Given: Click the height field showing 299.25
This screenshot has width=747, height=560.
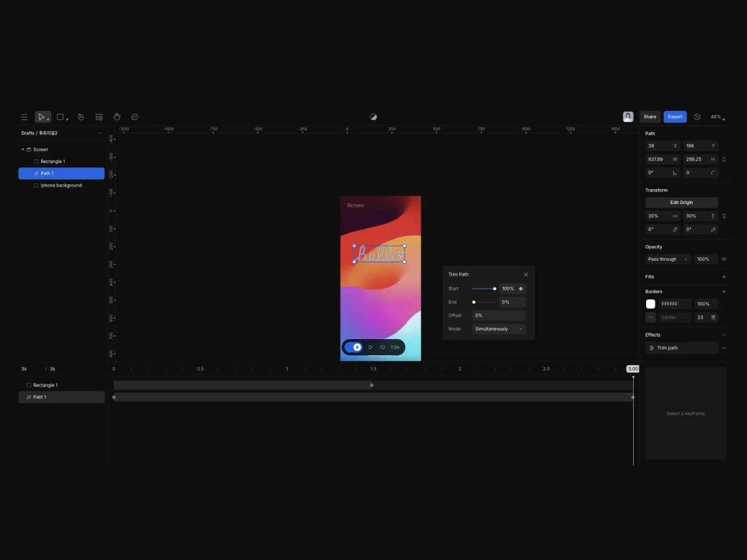Looking at the screenshot, I should (x=700, y=159).
